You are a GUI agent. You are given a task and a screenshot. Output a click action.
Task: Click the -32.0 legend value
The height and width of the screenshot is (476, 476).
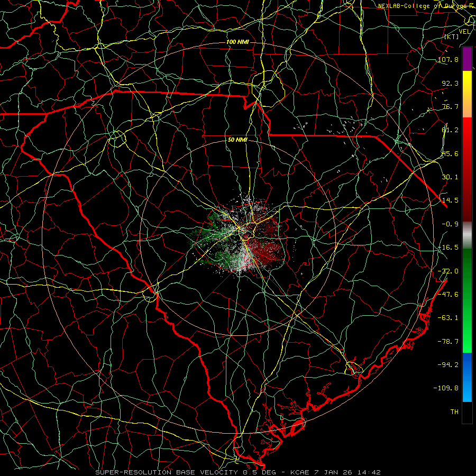pyautogui.click(x=448, y=271)
